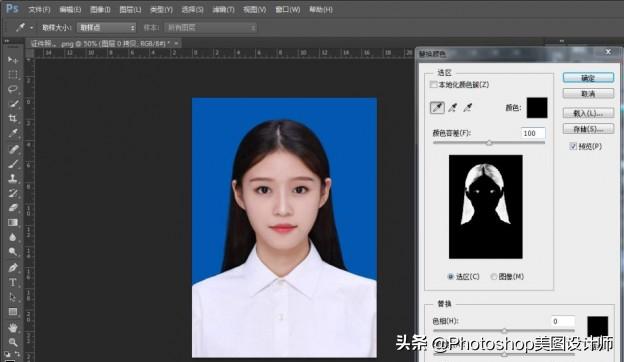Choose the Subtract from Sample eyedropper
Viewport: 624px width, 362px height.
coord(468,107)
